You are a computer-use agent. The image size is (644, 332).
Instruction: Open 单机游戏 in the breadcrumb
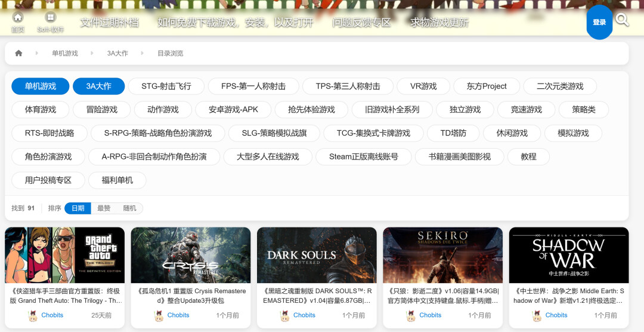click(65, 53)
